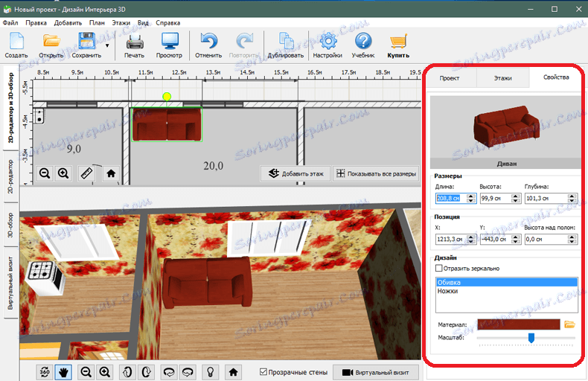
Task: Save the project with Сохранить
Action: tap(86, 45)
